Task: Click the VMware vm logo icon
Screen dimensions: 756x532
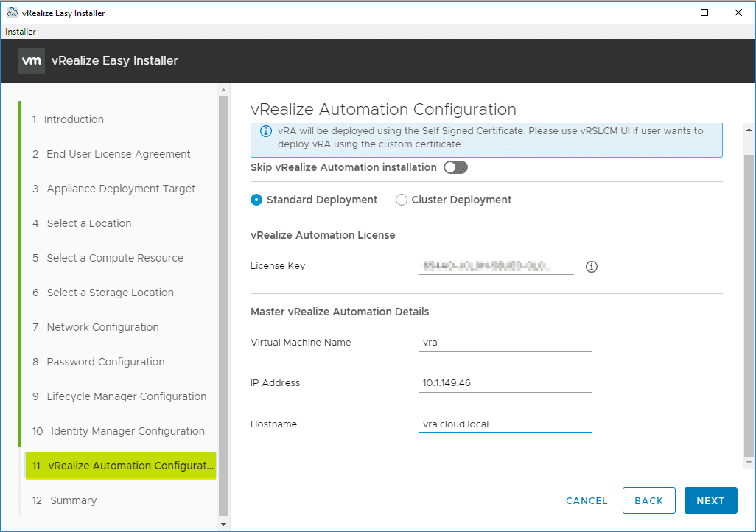Action: click(32, 61)
